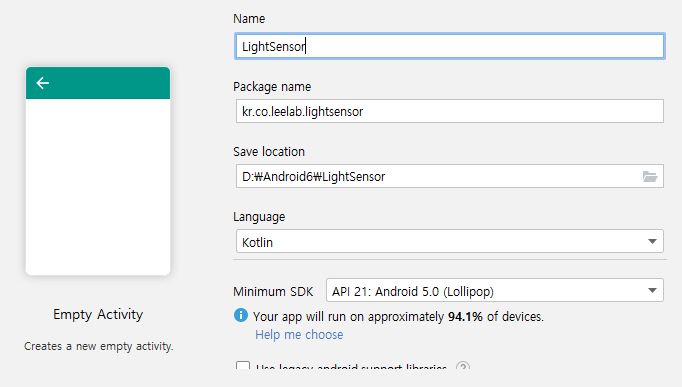Click the Minimum SDK label
Screen dimensions: 682x387
point(273,291)
